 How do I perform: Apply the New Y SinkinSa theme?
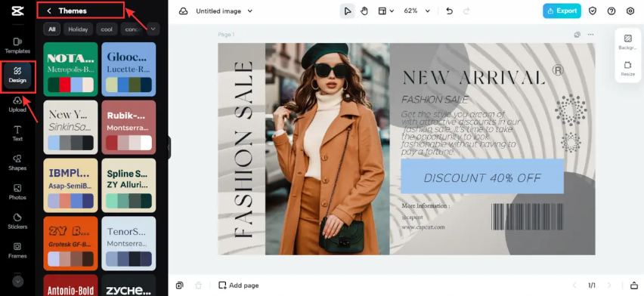pyautogui.click(x=70, y=128)
